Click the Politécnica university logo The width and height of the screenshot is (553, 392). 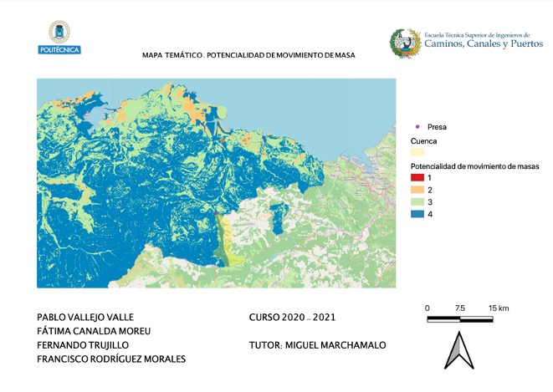[x=60, y=38]
